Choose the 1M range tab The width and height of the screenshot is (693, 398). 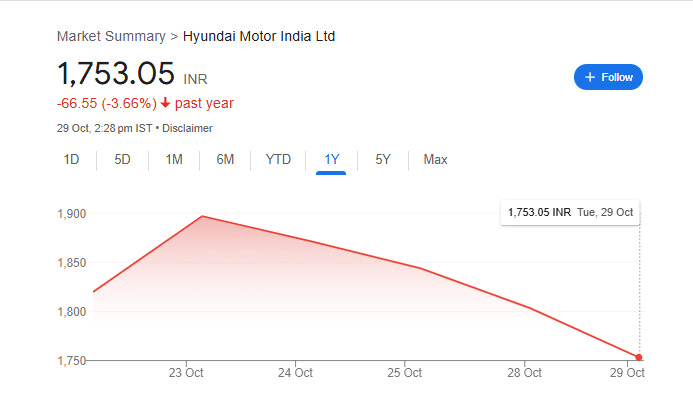[x=174, y=159]
